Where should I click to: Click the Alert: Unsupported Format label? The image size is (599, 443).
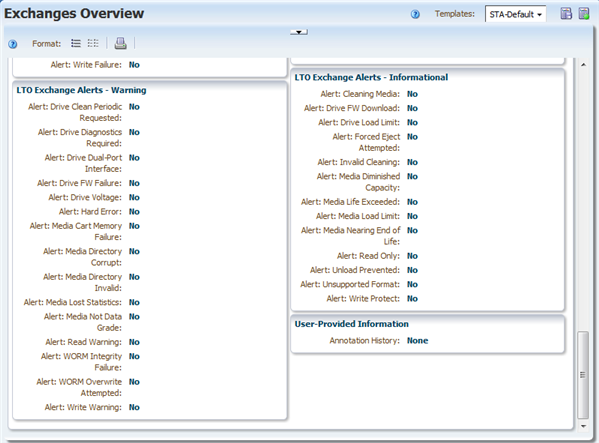(x=350, y=285)
